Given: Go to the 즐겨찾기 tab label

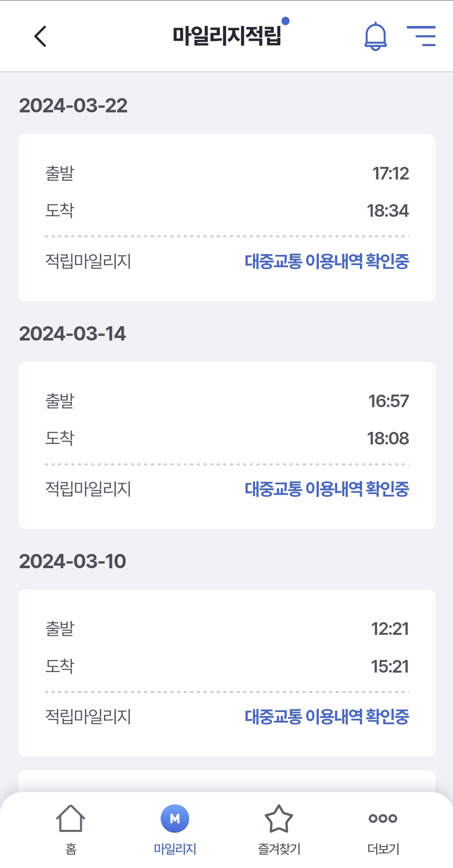Looking at the screenshot, I should point(279,849).
